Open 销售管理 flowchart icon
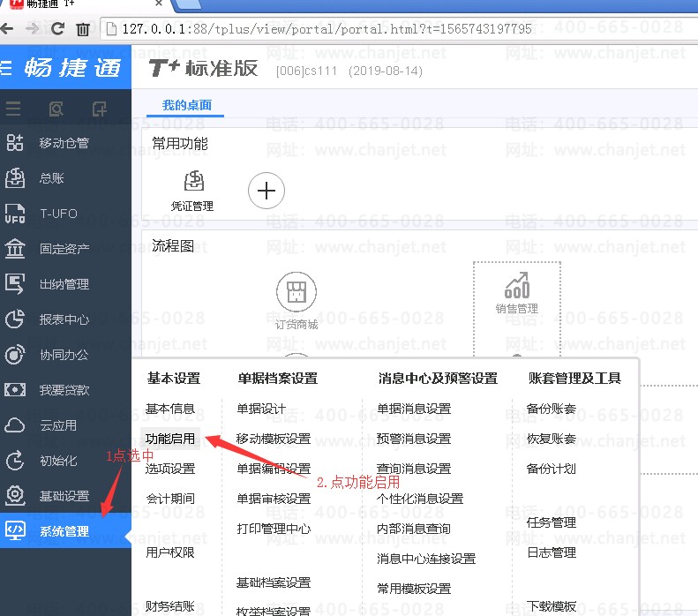Screen dimensions: 698x616 point(517,286)
